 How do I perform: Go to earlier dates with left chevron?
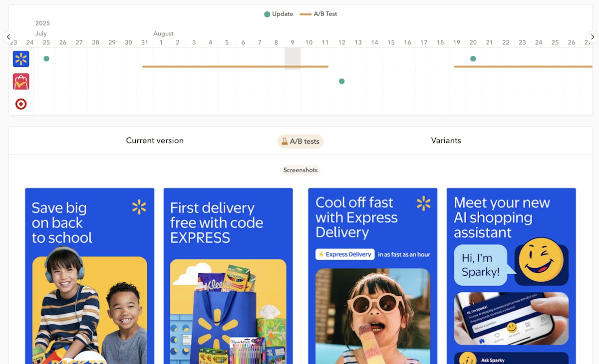click(8, 37)
